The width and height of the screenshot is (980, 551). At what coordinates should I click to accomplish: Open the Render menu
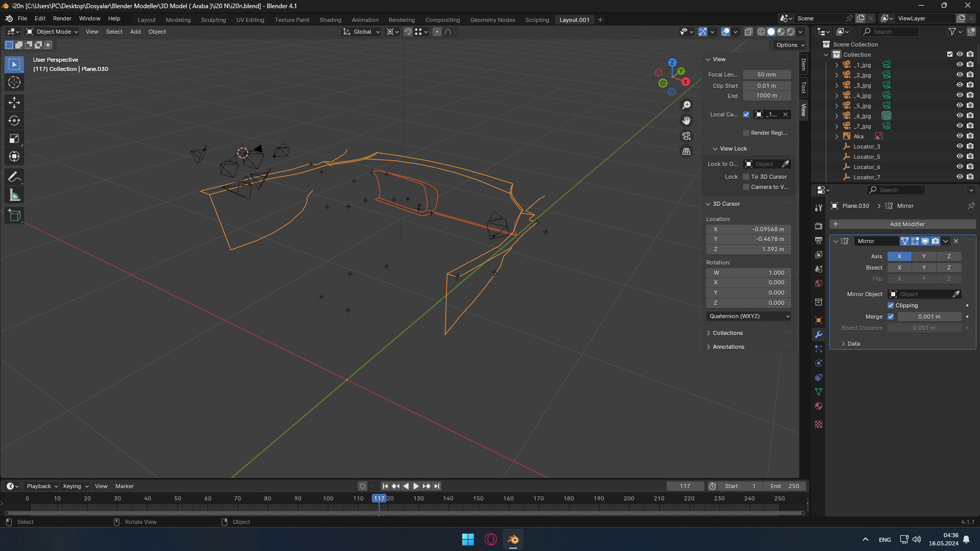coord(62,18)
